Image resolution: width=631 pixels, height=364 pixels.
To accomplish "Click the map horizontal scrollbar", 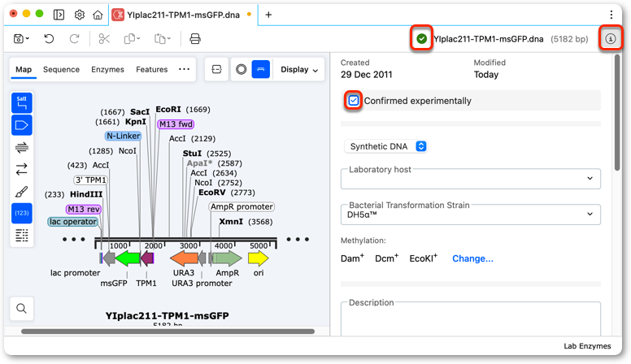I will [168, 331].
